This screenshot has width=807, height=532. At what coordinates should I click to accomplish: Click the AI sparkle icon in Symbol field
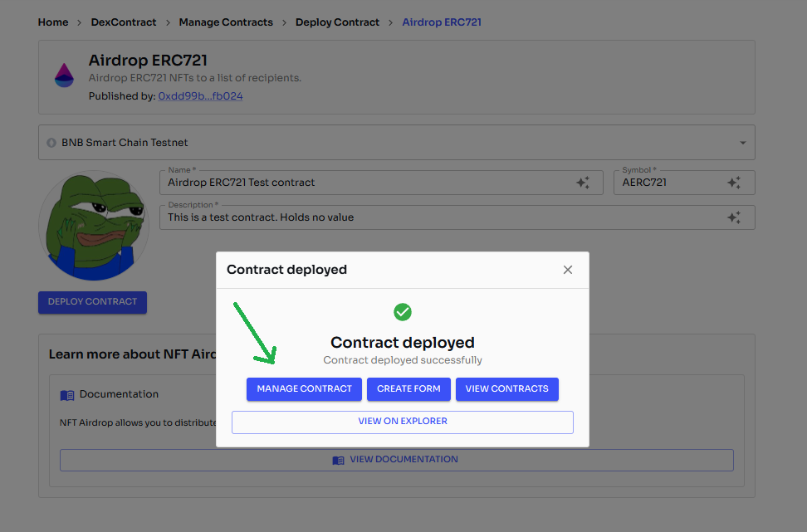[x=734, y=183]
